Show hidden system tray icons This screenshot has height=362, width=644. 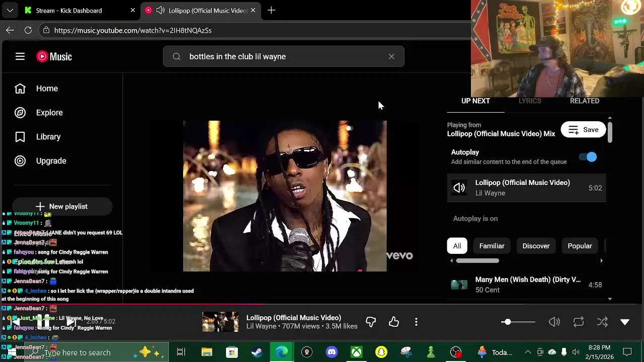527,352
